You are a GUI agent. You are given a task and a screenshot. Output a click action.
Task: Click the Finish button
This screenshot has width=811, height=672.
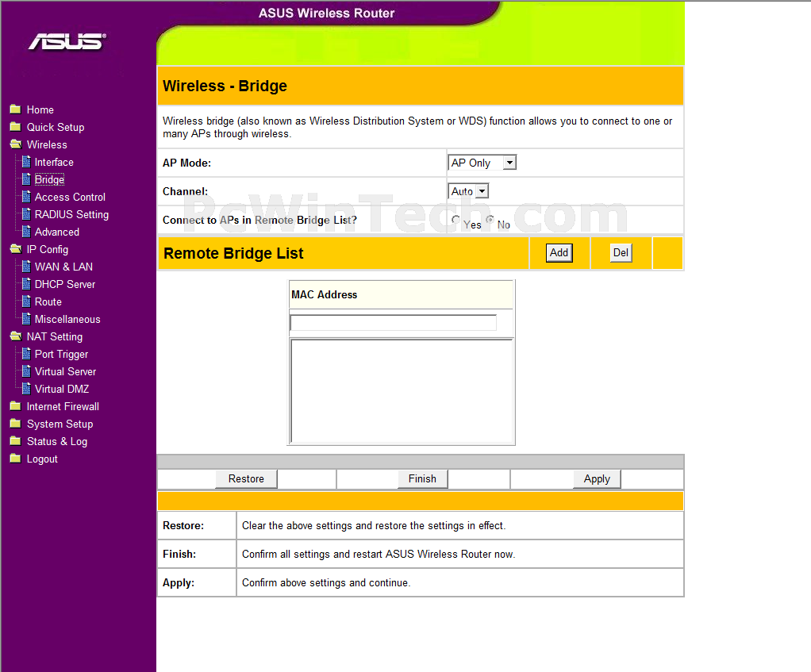[x=422, y=478]
